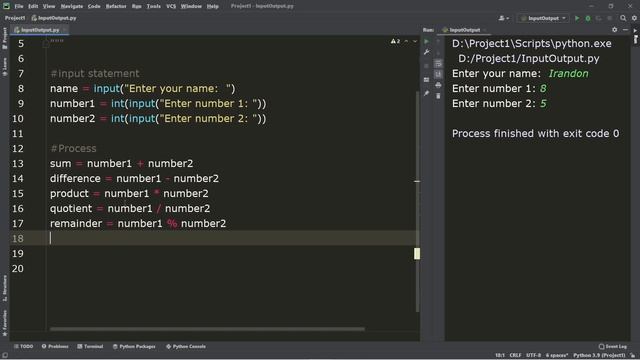Open the Structure sidebar tool window
The height and width of the screenshot is (360, 640).
point(4,288)
